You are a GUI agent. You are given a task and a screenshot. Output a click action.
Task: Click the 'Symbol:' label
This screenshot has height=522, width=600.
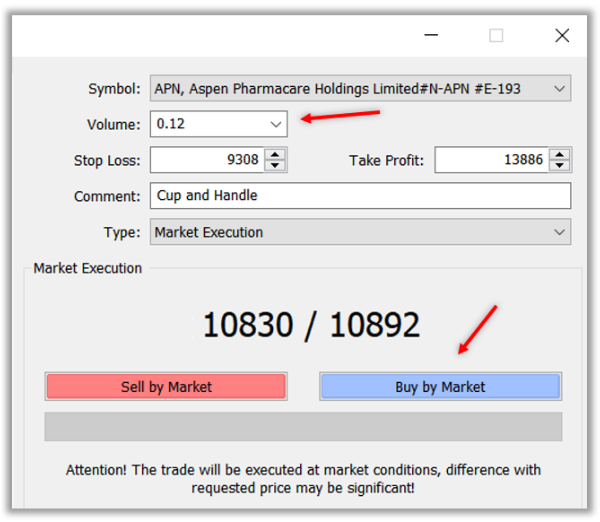[x=114, y=89]
